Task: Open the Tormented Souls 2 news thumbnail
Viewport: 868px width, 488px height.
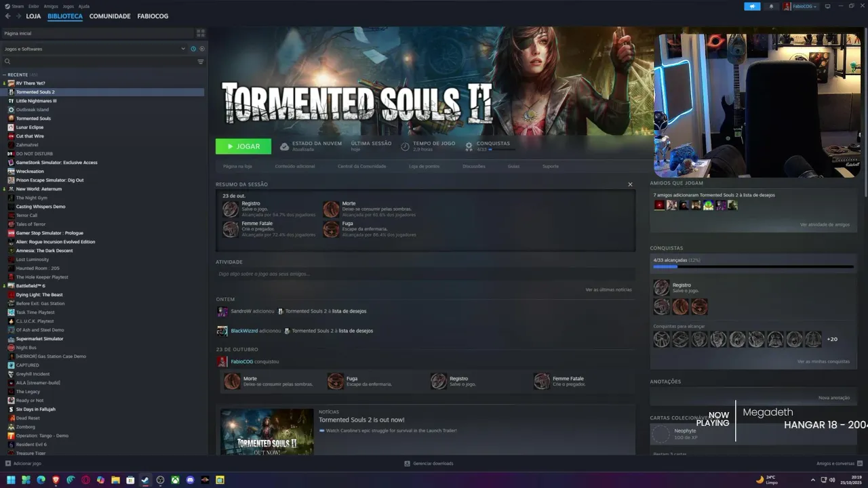Action: click(x=267, y=432)
